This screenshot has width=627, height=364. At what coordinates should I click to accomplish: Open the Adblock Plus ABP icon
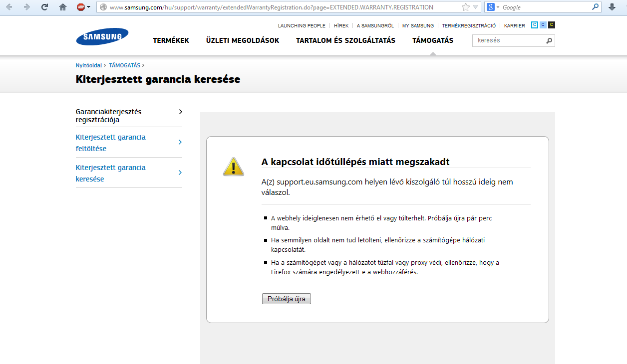coord(80,7)
